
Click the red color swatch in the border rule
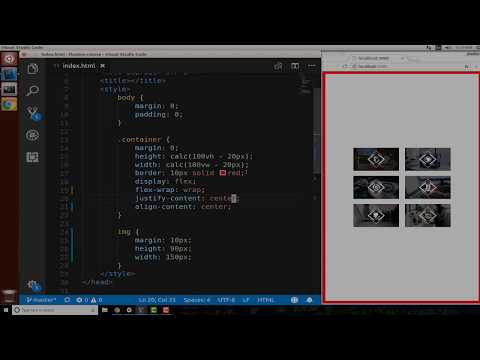pyautogui.click(x=223, y=173)
